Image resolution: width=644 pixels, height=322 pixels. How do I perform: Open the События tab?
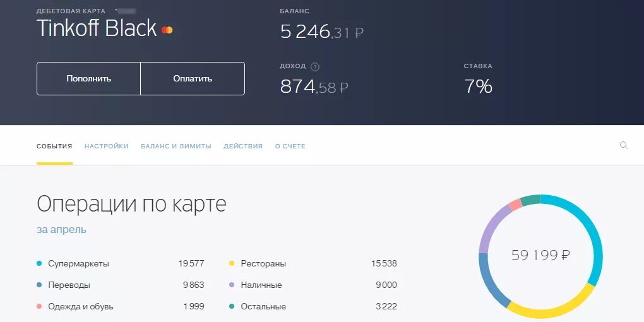click(x=54, y=146)
